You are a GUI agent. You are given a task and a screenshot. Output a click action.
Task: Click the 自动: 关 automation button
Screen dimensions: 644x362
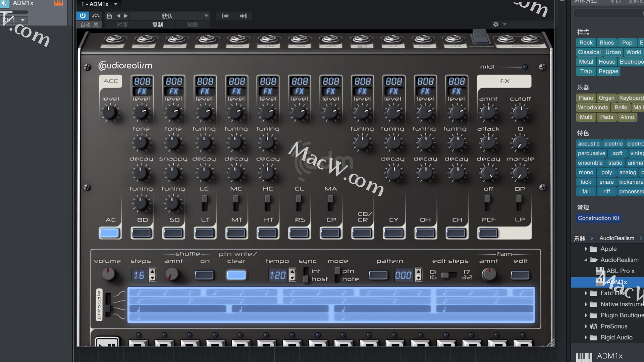[89, 25]
